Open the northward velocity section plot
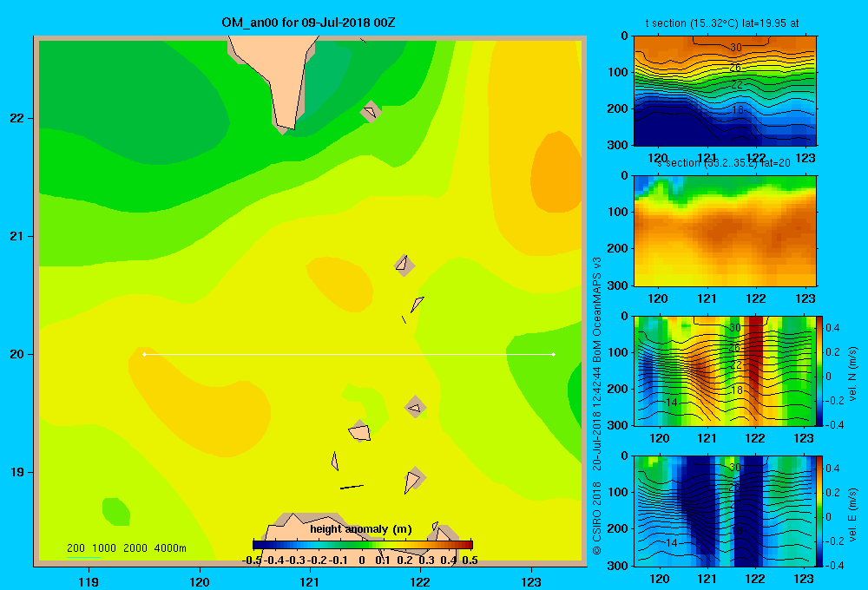The width and height of the screenshot is (868, 590). click(x=725, y=370)
